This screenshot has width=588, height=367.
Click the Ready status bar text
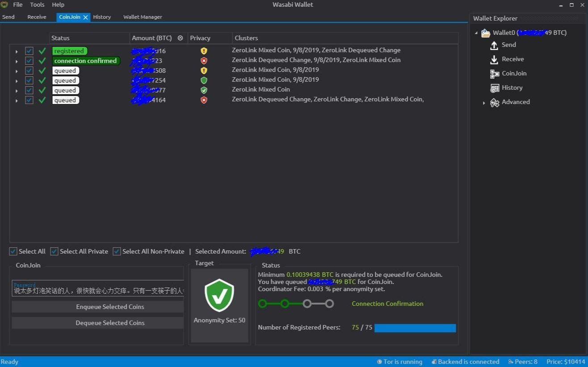(9, 362)
